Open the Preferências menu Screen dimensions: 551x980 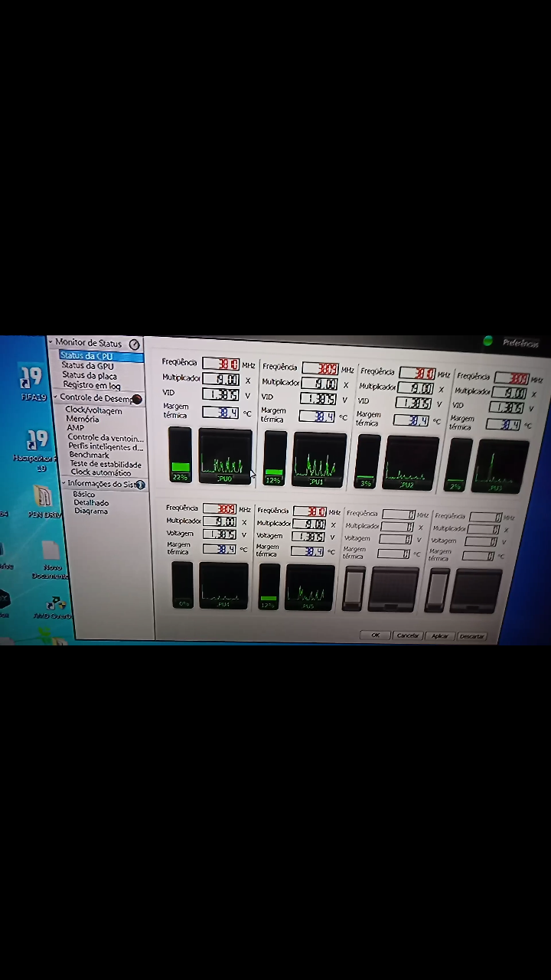[520, 343]
